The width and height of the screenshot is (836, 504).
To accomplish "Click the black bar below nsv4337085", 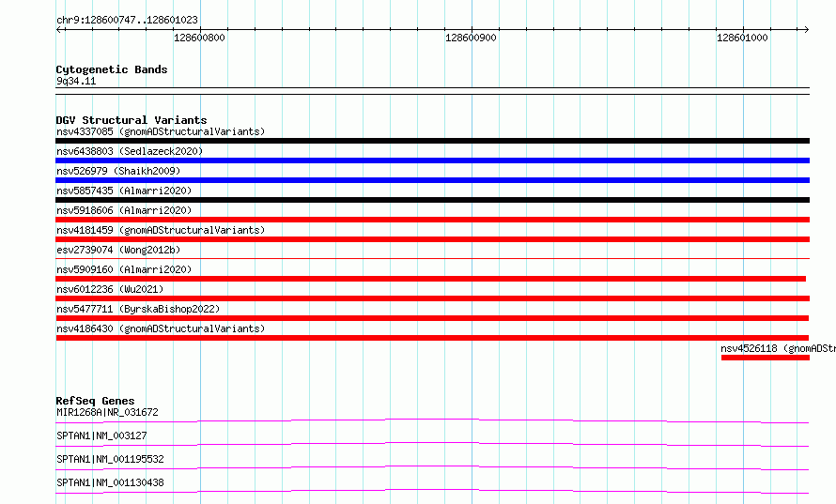I will [x=432, y=141].
